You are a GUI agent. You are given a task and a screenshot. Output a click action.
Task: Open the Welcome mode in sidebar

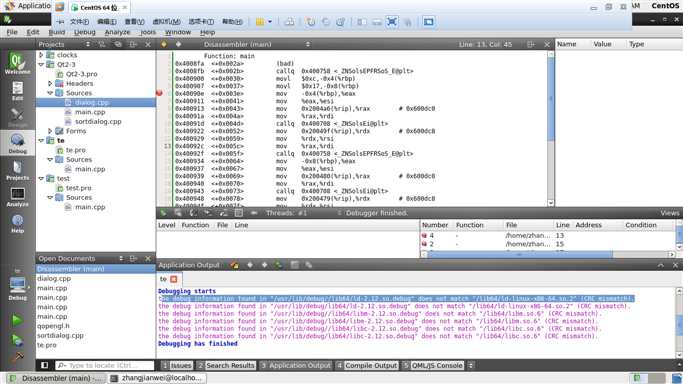pyautogui.click(x=17, y=64)
